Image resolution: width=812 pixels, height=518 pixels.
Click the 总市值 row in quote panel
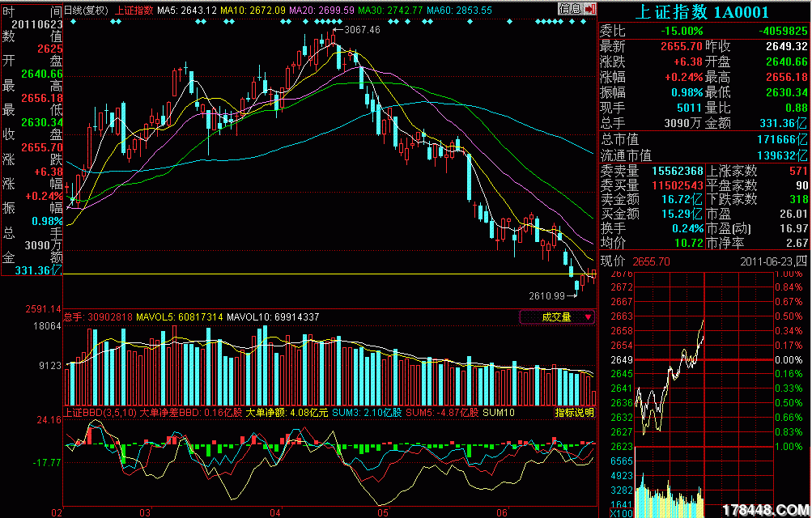(x=704, y=140)
